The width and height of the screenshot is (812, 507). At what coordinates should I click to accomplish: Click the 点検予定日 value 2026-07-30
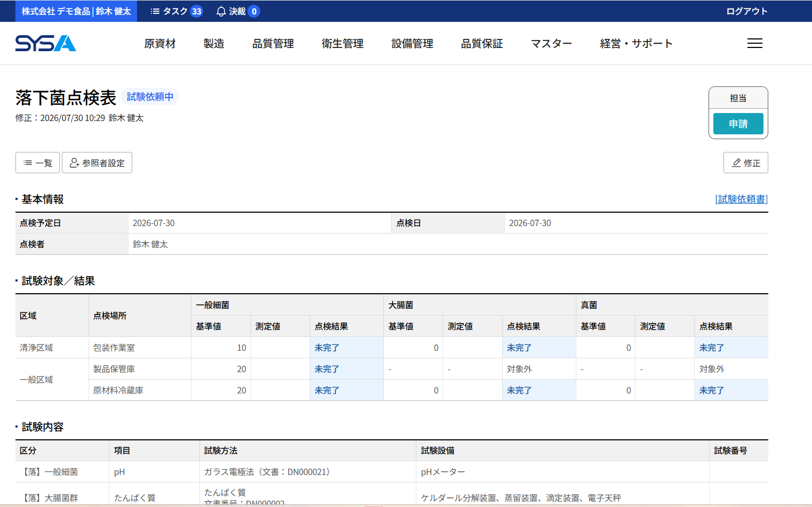pos(154,223)
